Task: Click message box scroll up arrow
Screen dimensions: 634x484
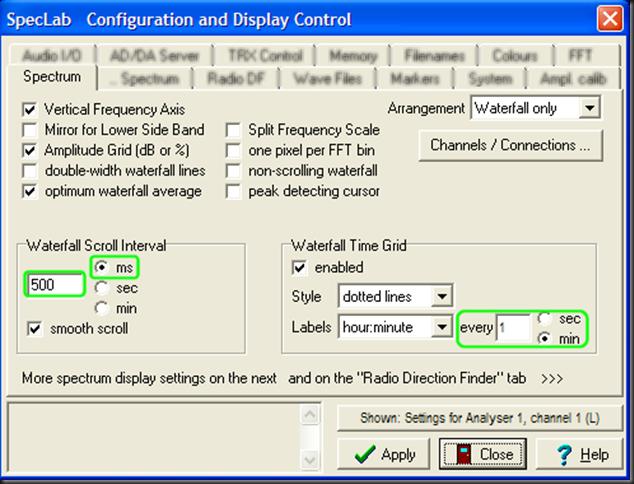Action: [x=310, y=414]
